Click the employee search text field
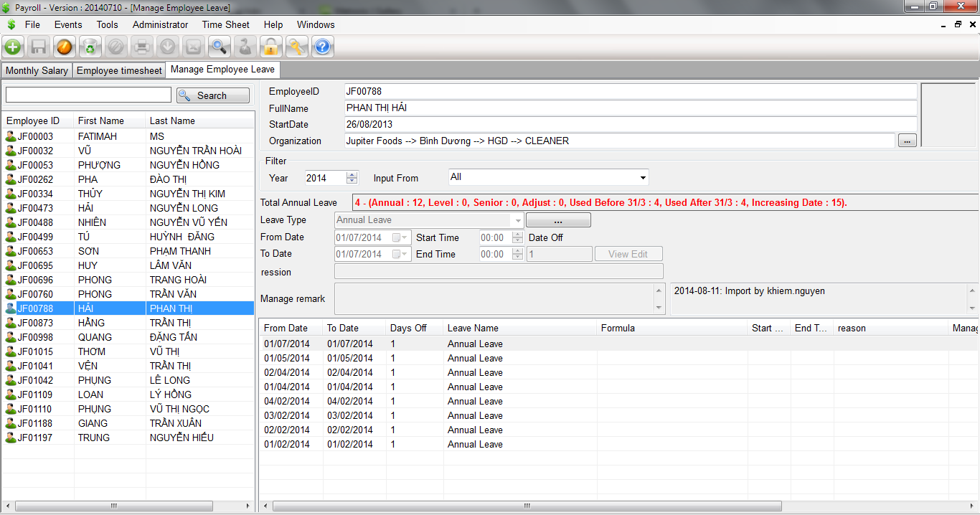 88,95
